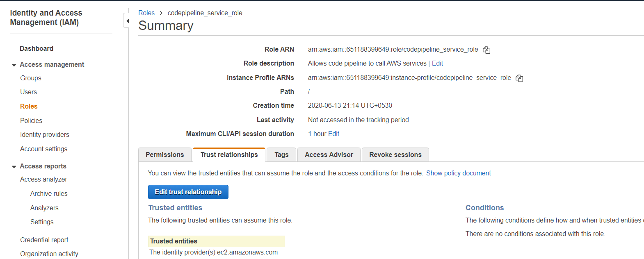Screen dimensions: 644x259
Task: Copy the Role ARN to clipboard
Action: 486,50
